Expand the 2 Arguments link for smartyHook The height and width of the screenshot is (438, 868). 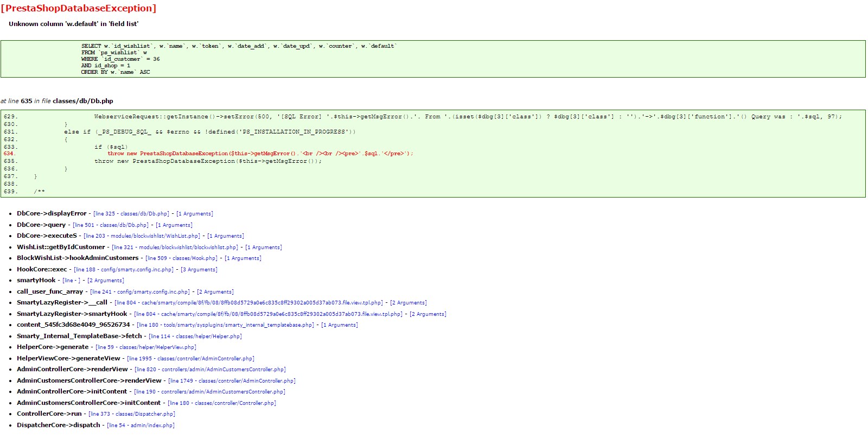[x=106, y=281]
